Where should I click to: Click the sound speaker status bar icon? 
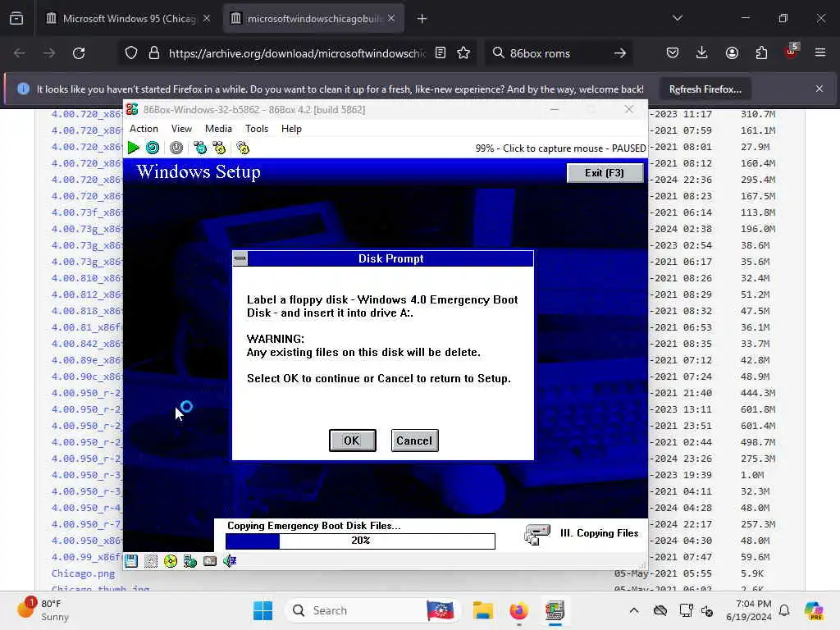(230, 561)
